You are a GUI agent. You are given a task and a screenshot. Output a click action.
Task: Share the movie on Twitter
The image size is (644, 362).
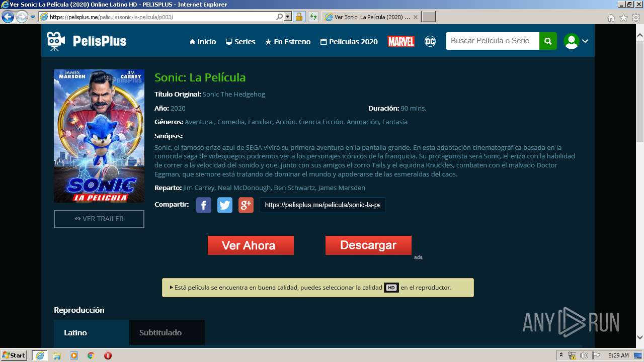224,205
